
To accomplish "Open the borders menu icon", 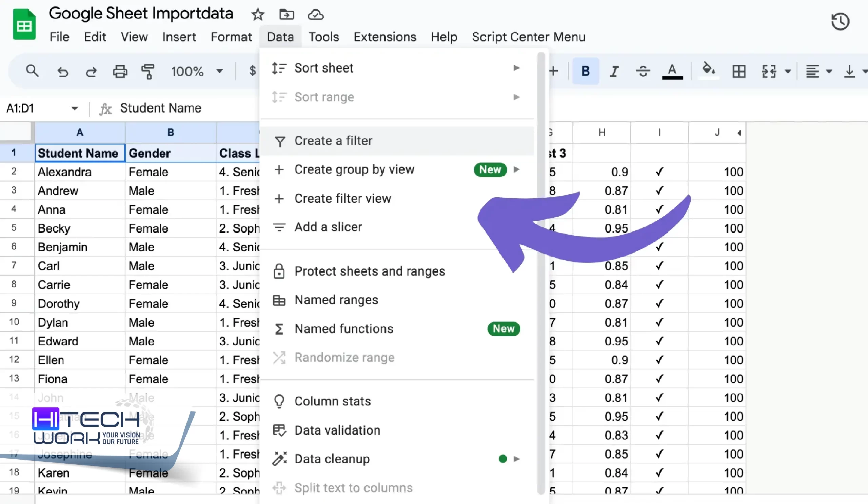I will pyautogui.click(x=738, y=71).
